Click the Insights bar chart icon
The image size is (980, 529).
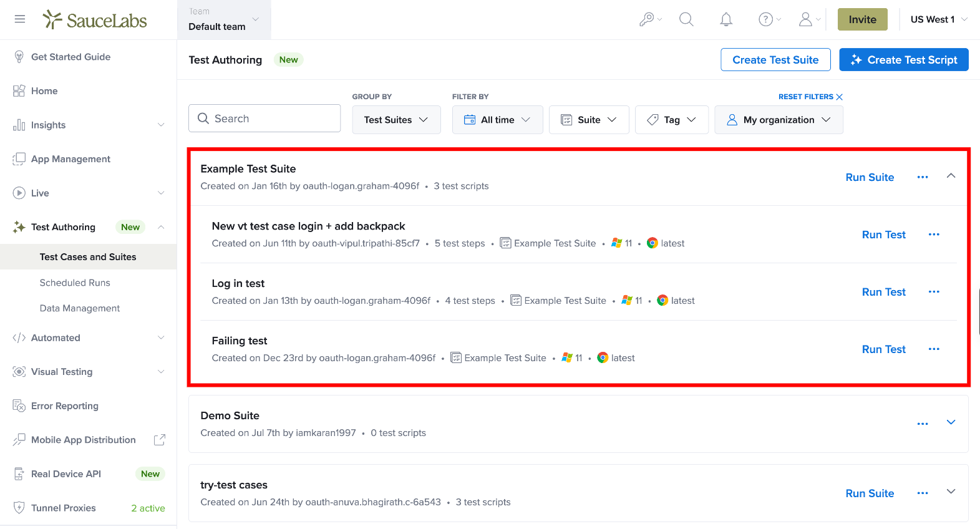pyautogui.click(x=19, y=125)
